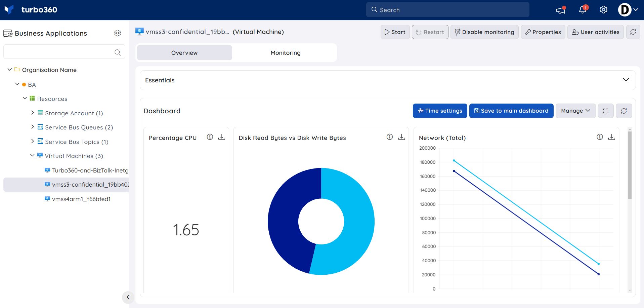The height and width of the screenshot is (308, 644).
Task: Open the Manage dropdown
Action: (576, 111)
